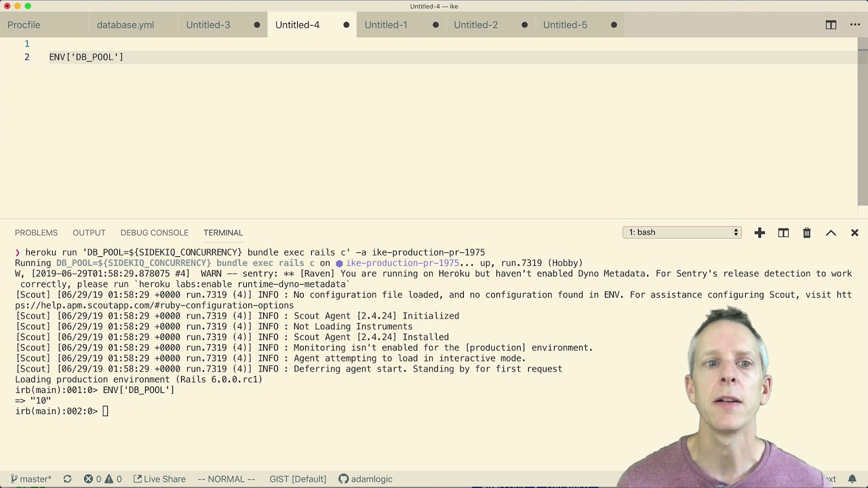This screenshot has height=488, width=868.
Task: Show the PROBLEMS panel
Action: [x=36, y=232]
